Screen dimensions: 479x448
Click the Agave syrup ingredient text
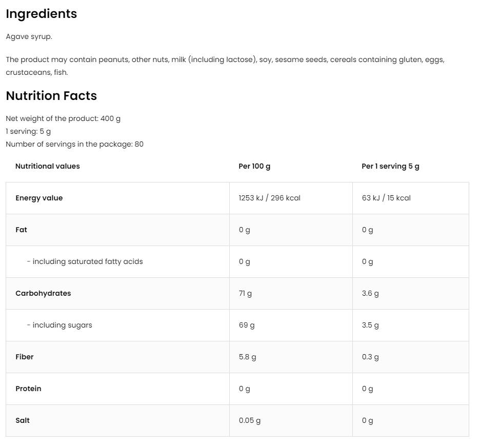(x=29, y=36)
